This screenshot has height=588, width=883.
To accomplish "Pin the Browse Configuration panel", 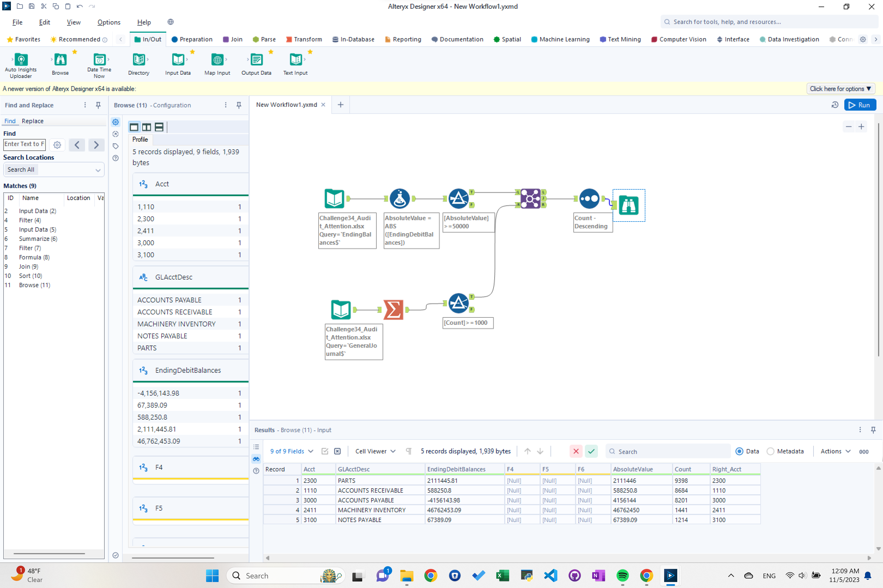I will point(239,105).
